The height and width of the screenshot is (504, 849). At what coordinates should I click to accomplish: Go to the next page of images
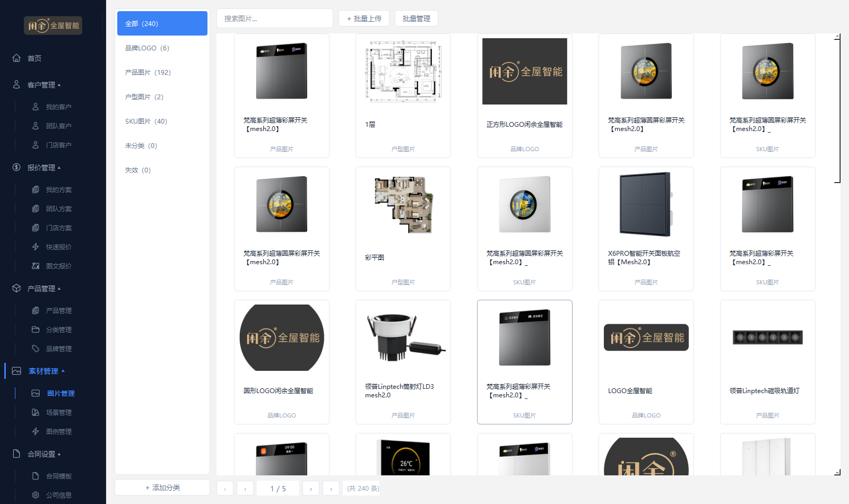coord(311,489)
